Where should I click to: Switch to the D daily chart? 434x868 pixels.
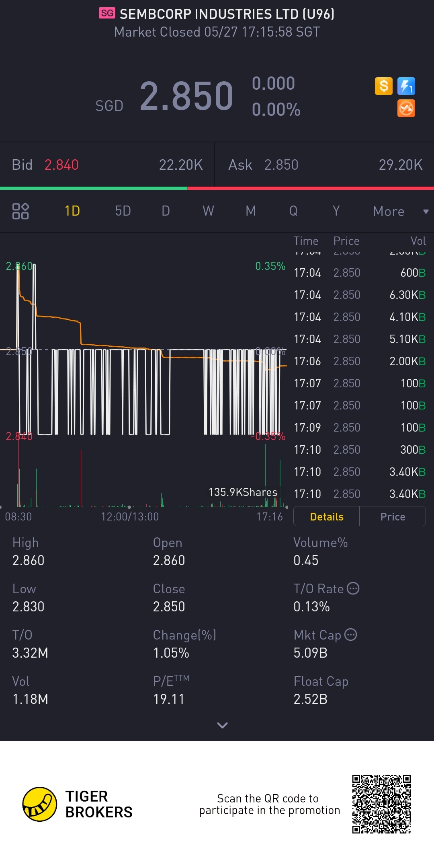(166, 211)
